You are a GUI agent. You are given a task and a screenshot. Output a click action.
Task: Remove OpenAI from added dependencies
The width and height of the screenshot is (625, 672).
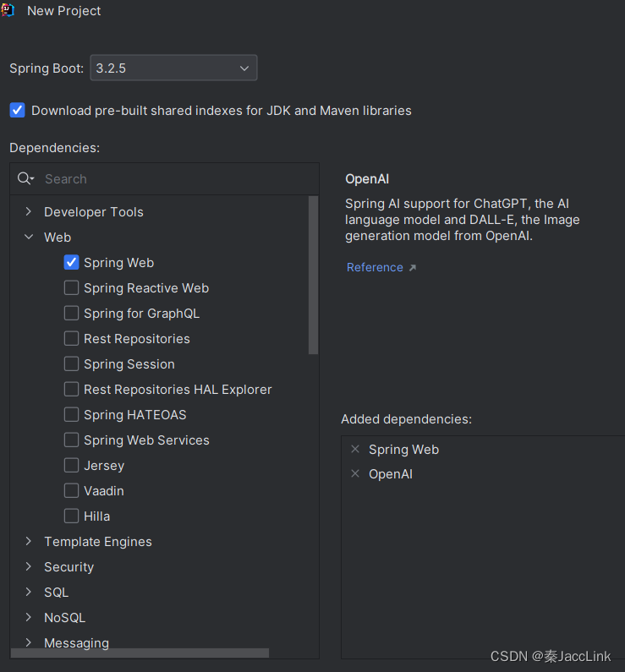[355, 473]
